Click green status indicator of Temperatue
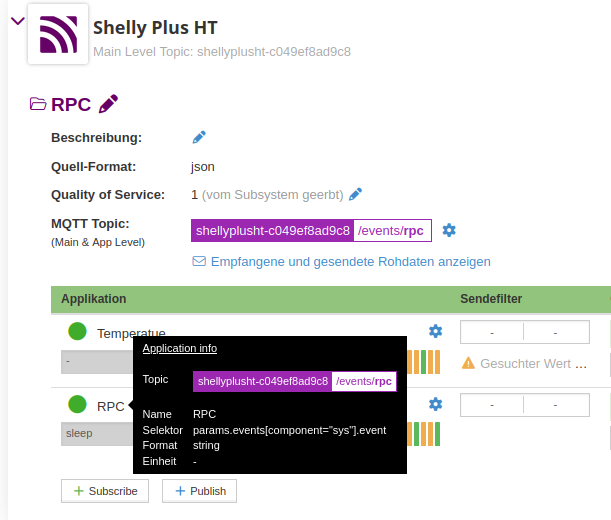Screen dimensions: 611x520 click(x=77, y=332)
